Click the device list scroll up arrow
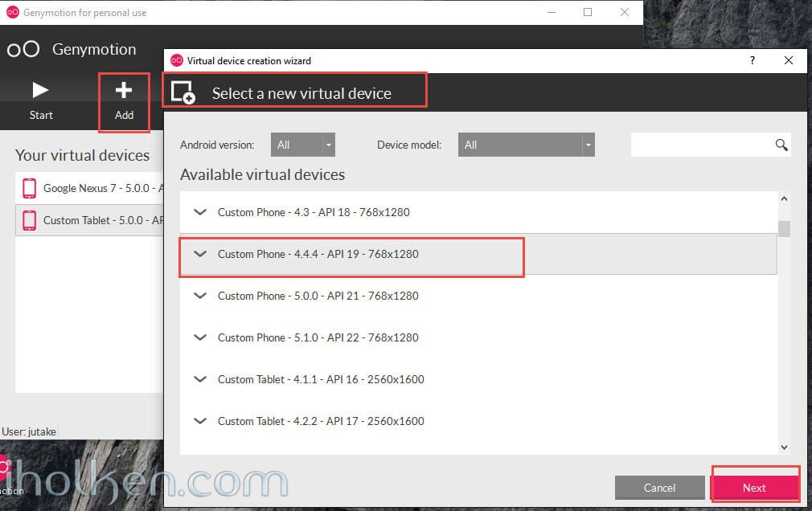The image size is (812, 511). (784, 198)
